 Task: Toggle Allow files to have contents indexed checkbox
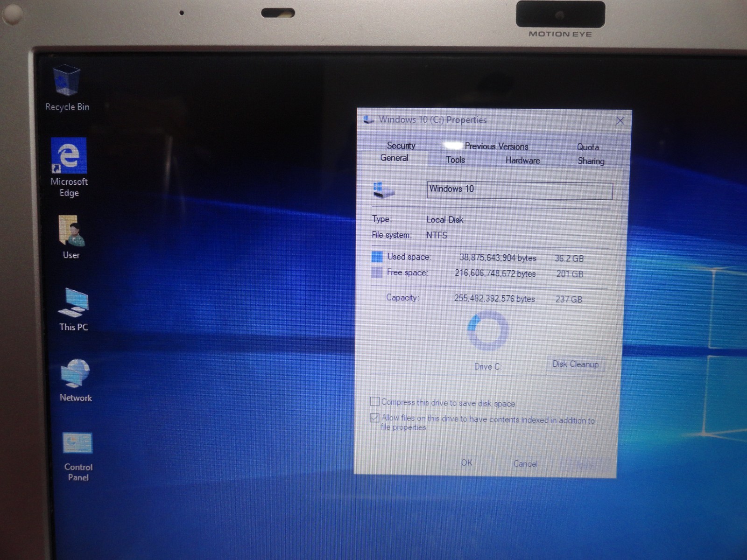tap(374, 418)
